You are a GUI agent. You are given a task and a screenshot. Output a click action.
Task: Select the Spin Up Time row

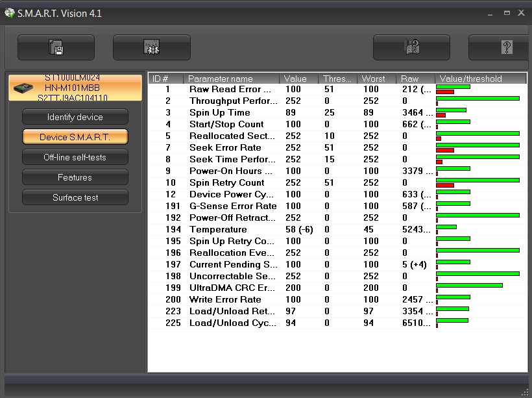[337, 112]
